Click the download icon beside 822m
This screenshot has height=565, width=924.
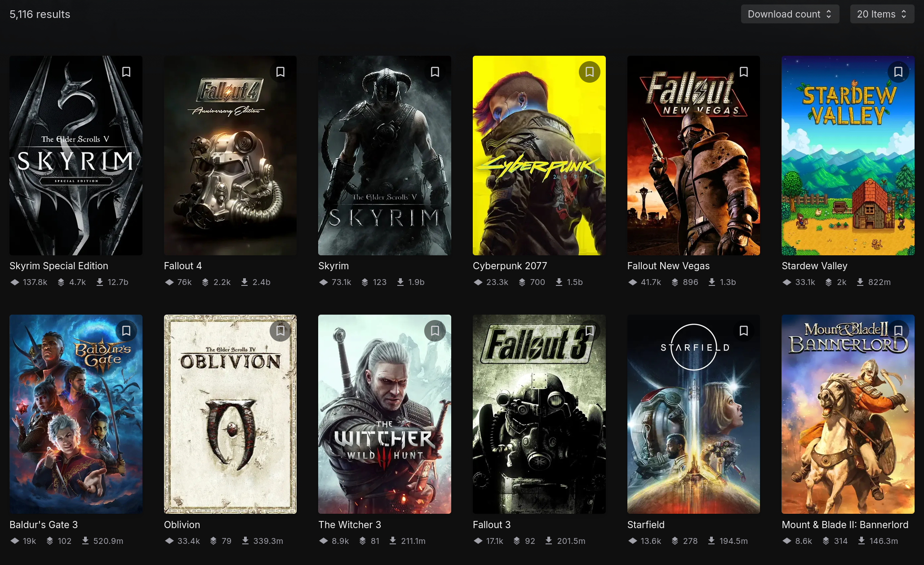click(x=860, y=282)
